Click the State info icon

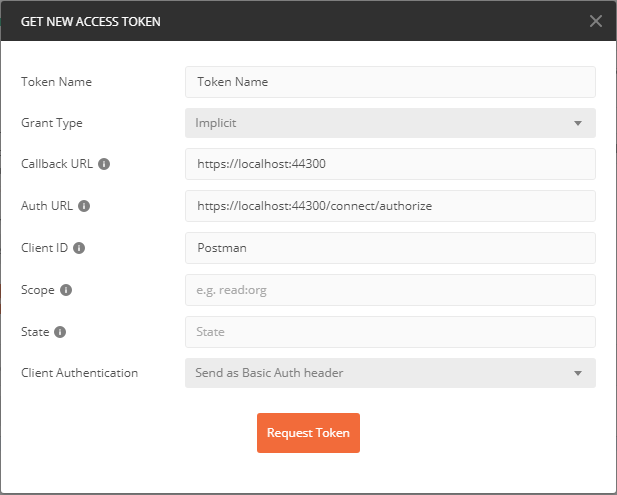click(60, 332)
